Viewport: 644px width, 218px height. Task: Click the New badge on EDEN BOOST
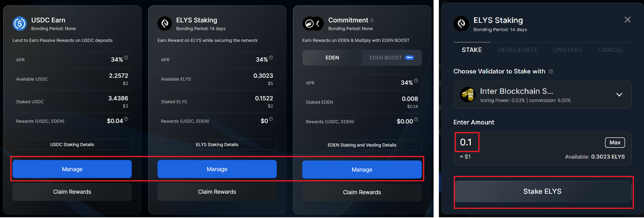[409, 58]
